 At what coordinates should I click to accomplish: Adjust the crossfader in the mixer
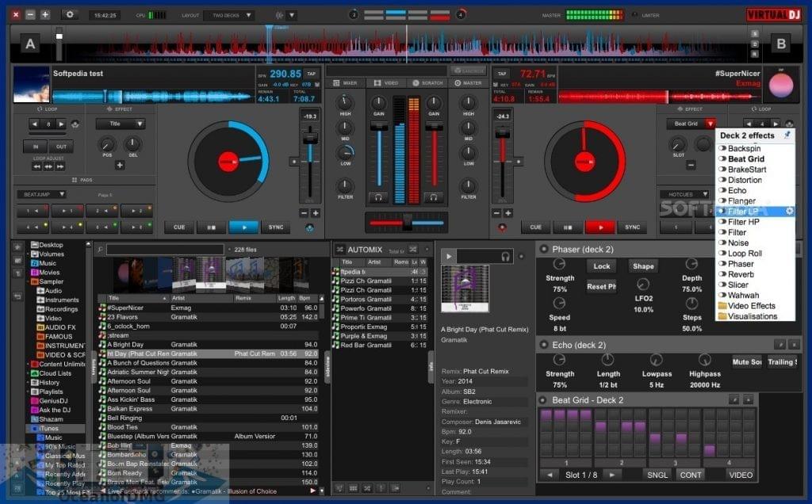pyautogui.click(x=406, y=223)
